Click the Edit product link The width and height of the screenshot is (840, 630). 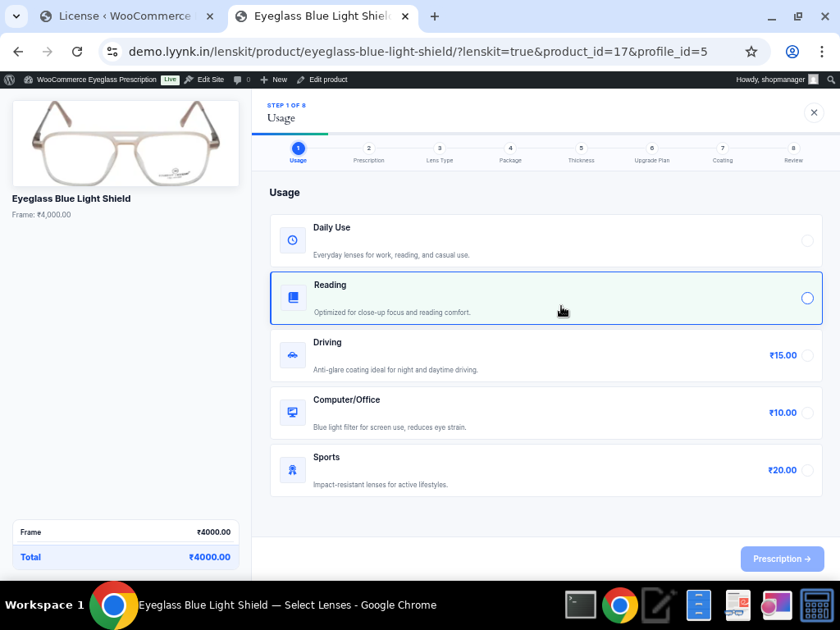point(322,80)
